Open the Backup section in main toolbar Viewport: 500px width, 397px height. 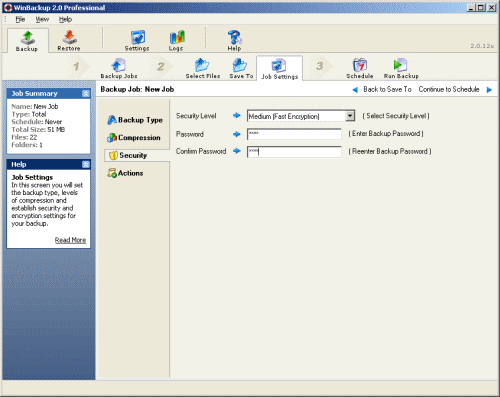[27, 41]
